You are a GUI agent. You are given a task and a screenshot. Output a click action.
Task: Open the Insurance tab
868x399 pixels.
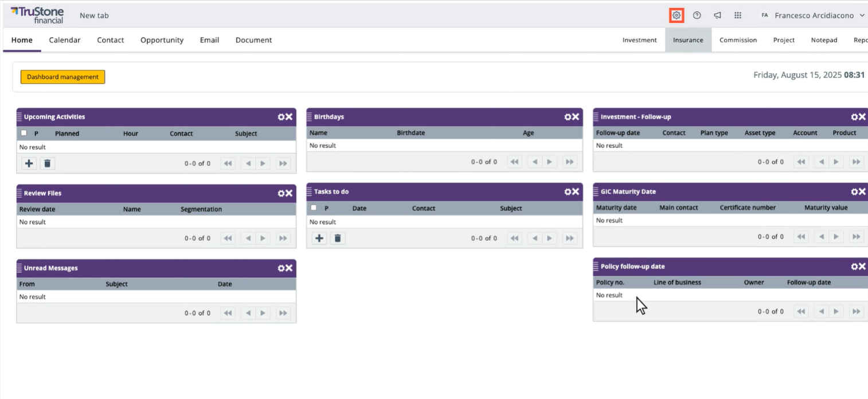(687, 40)
